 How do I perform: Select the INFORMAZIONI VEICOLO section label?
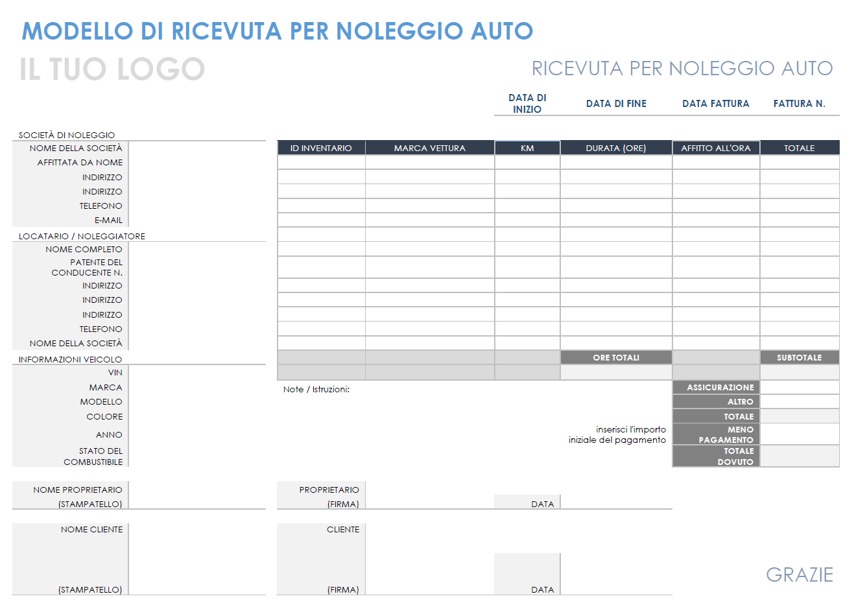pyautogui.click(x=70, y=359)
